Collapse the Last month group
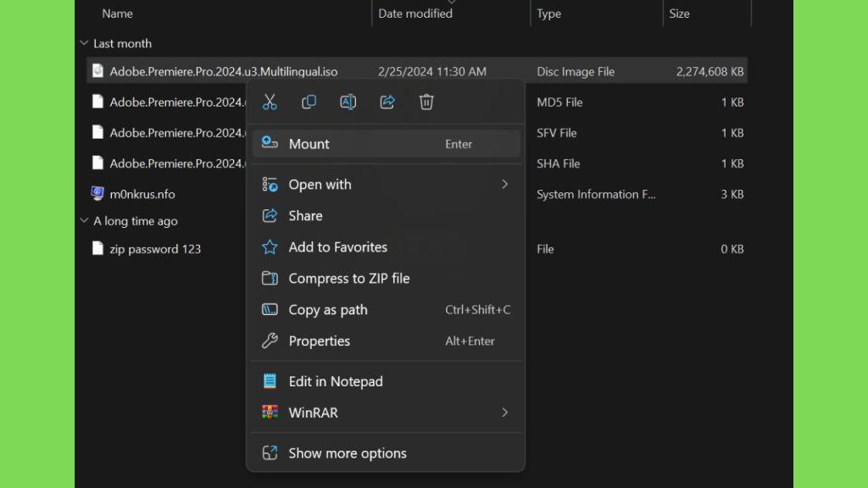868x488 pixels. tap(84, 42)
